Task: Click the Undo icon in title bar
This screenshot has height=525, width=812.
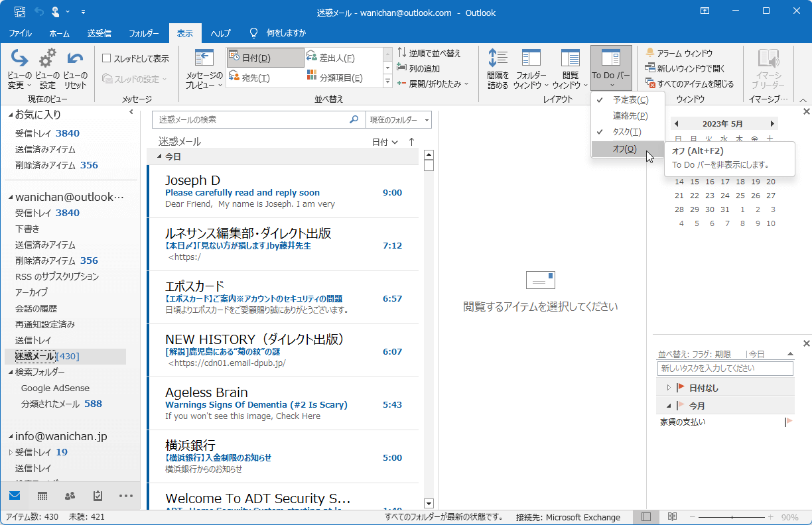Action: (x=39, y=12)
